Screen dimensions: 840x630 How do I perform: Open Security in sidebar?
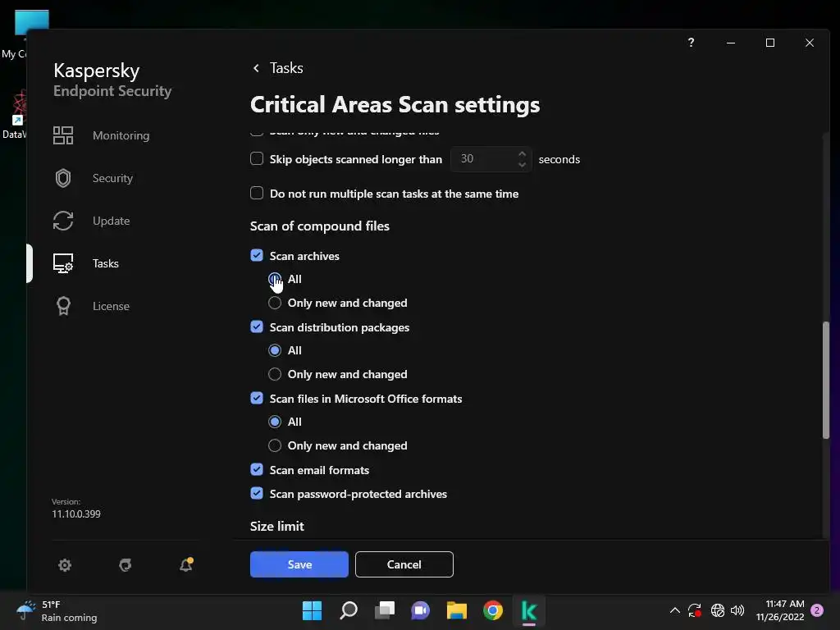coord(112,178)
